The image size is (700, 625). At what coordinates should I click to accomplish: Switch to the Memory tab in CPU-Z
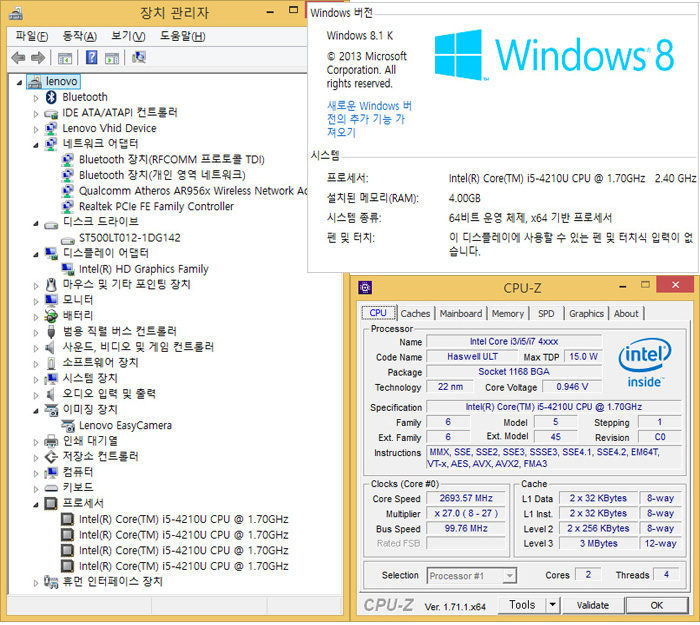tap(508, 313)
